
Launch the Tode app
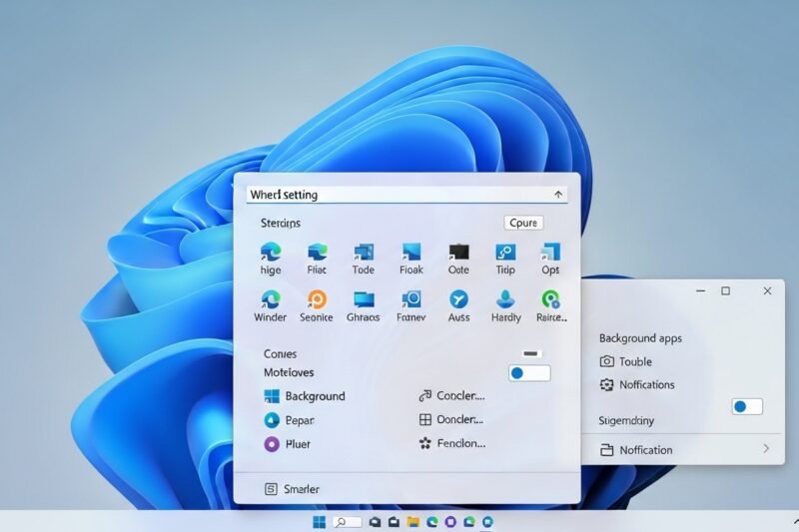[364, 252]
